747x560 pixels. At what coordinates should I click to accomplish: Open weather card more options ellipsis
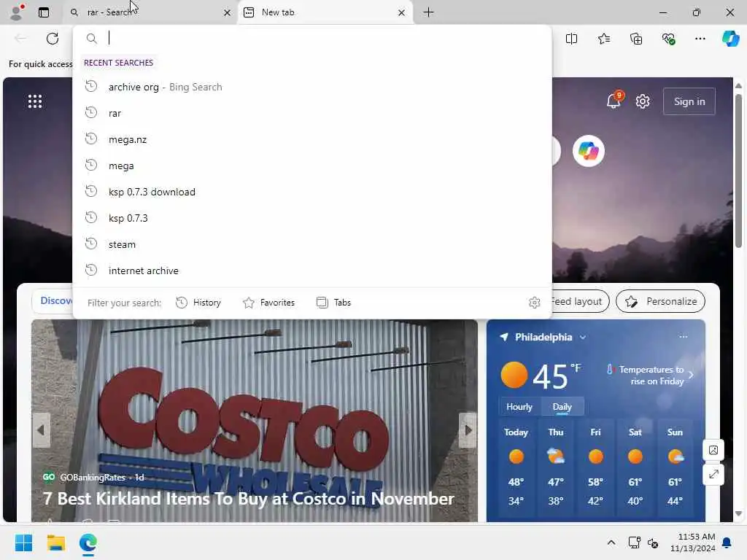pyautogui.click(x=683, y=337)
